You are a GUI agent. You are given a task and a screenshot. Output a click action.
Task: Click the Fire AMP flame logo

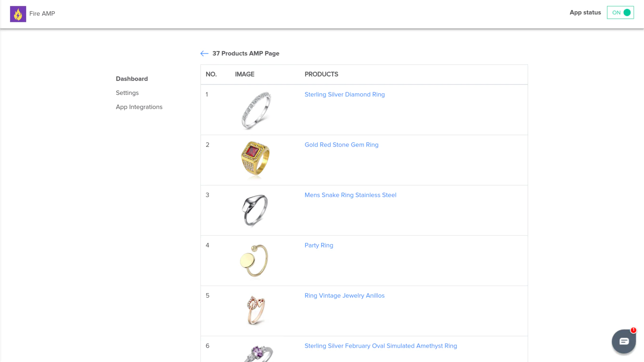(x=18, y=14)
